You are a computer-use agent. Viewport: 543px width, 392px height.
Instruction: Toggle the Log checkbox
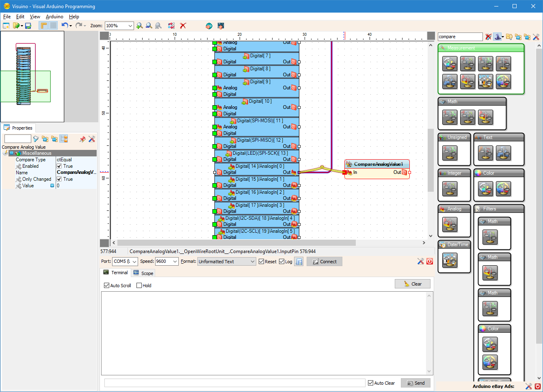[x=281, y=262]
